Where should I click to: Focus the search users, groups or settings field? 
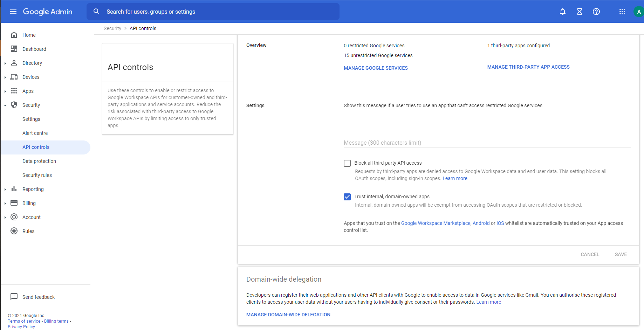pos(213,12)
